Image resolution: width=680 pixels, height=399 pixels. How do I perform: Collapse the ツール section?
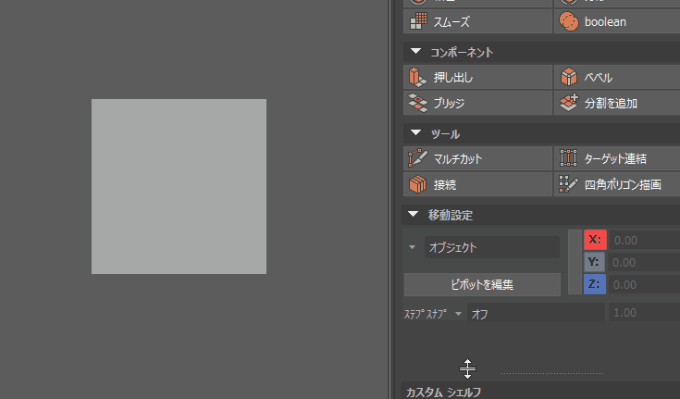[x=415, y=133]
